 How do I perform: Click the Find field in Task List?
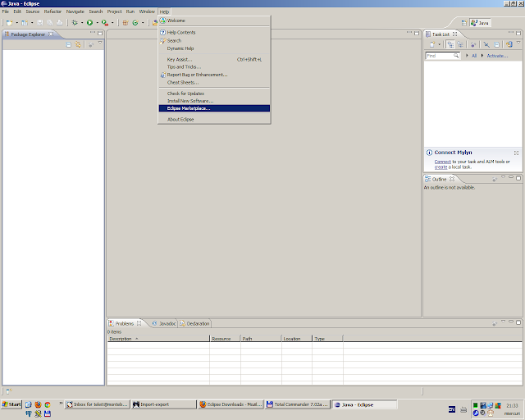coord(443,56)
